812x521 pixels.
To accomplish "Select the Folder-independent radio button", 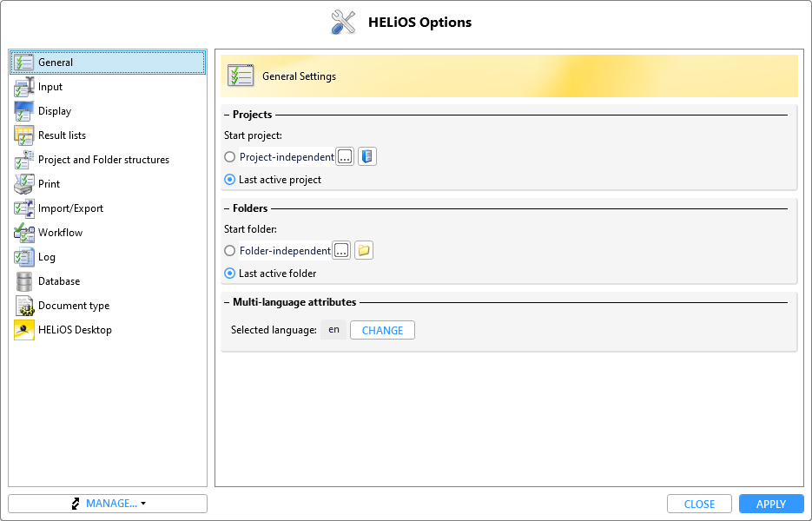I will (x=230, y=251).
